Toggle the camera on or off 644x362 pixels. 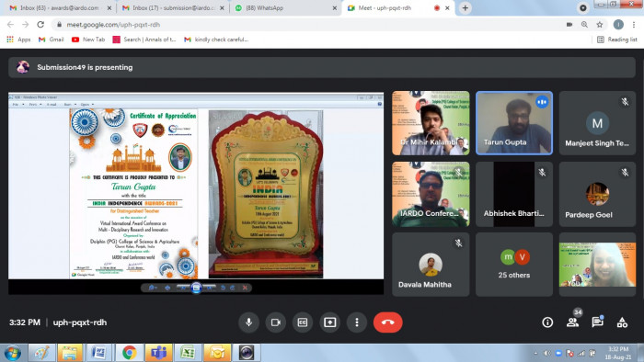tap(276, 322)
